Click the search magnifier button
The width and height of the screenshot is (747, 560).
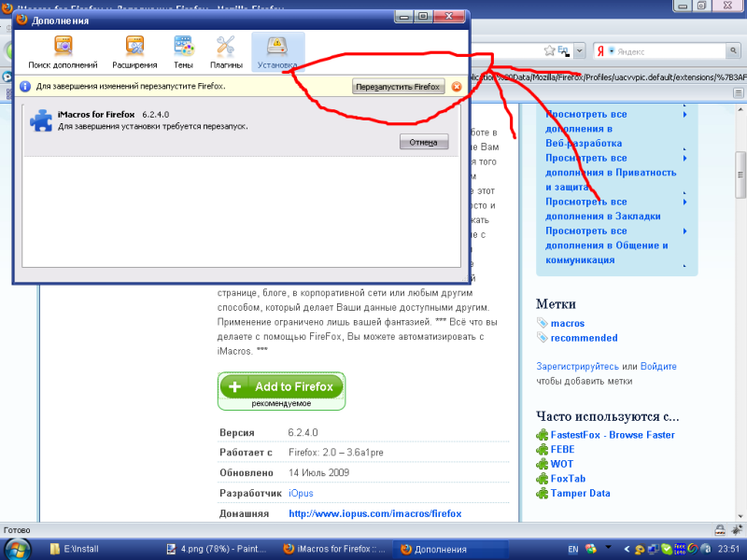click(x=733, y=50)
